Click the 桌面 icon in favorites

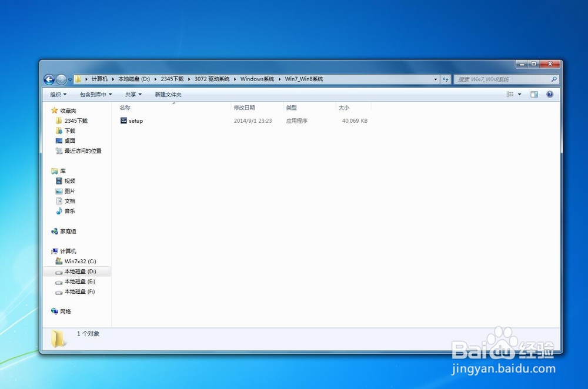pyautogui.click(x=59, y=140)
